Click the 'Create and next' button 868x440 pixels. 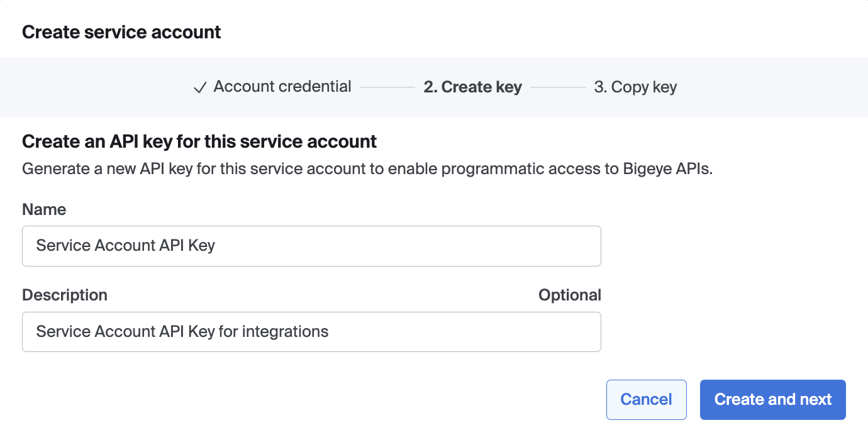coord(772,399)
